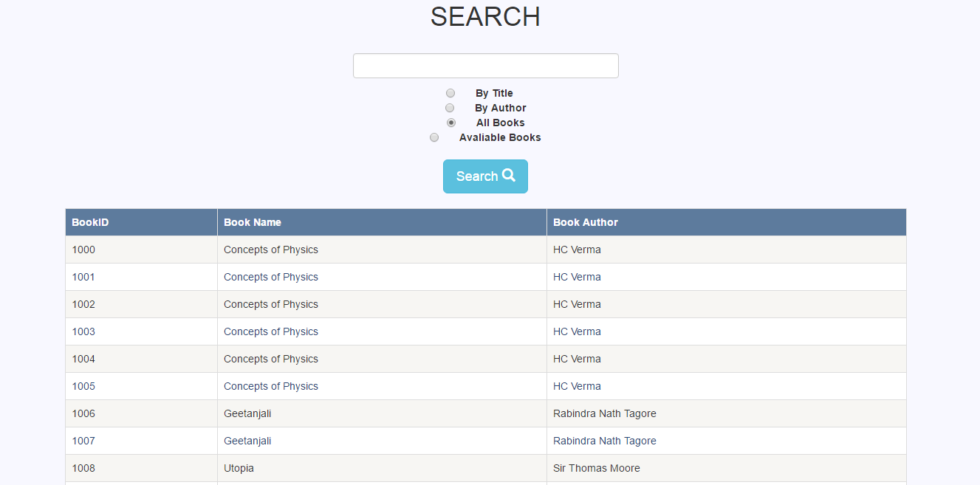Click BookID cell 1002
This screenshot has width=980, height=485.
tap(141, 304)
